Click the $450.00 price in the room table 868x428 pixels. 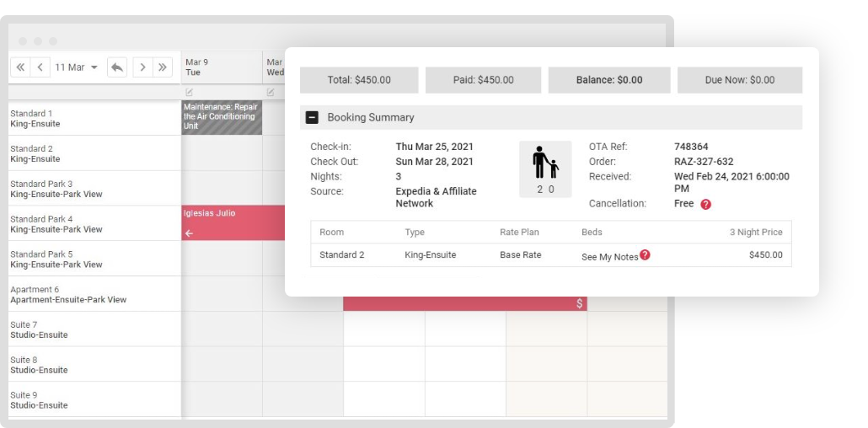765,254
